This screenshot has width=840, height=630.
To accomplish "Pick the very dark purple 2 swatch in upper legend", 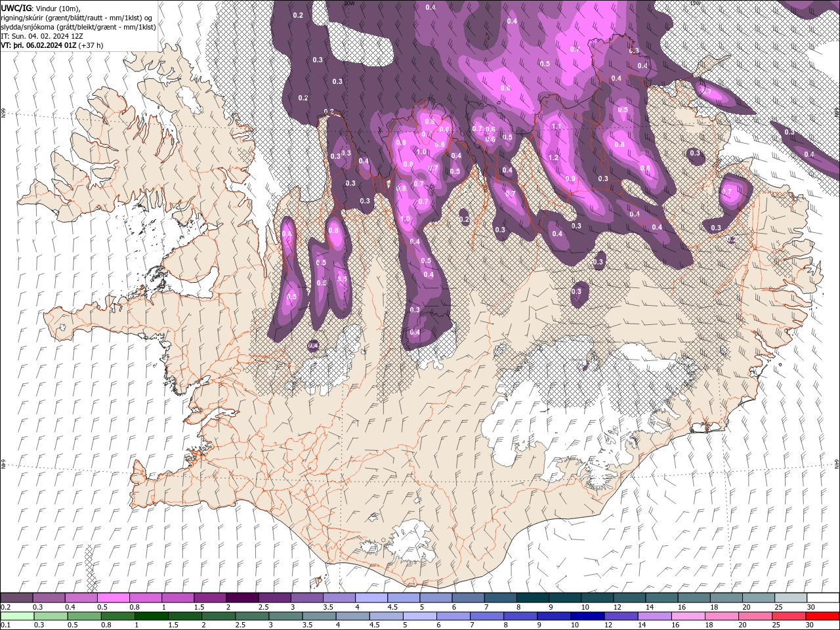I will [x=242, y=597].
